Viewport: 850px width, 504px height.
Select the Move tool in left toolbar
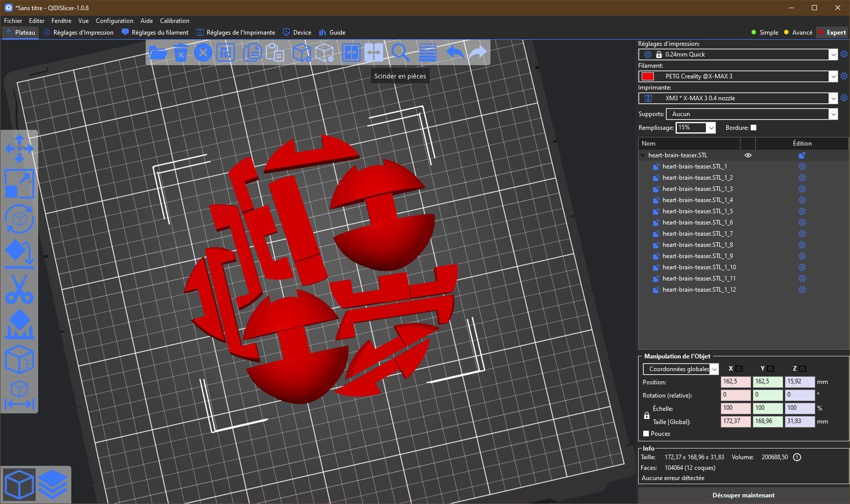(x=19, y=149)
